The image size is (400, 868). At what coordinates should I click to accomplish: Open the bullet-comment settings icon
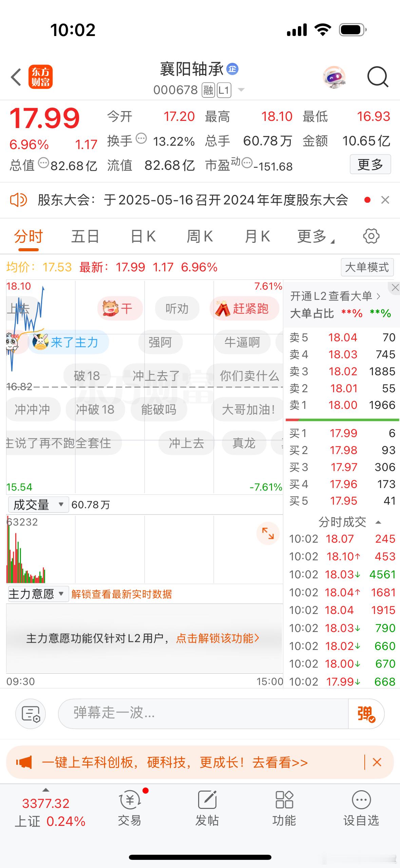click(31, 713)
